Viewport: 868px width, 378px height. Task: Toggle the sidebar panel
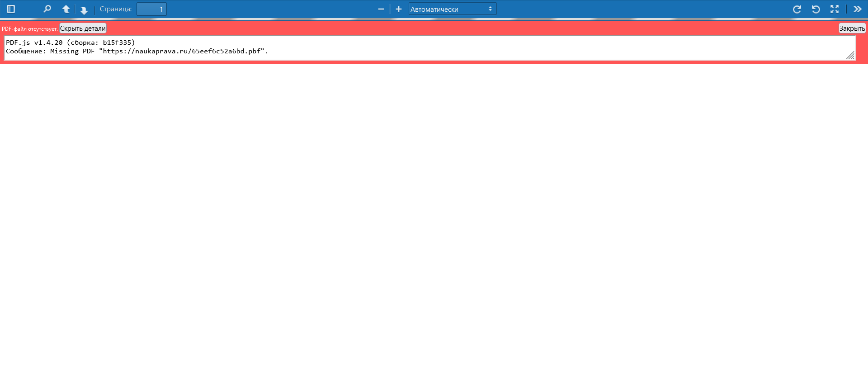11,9
